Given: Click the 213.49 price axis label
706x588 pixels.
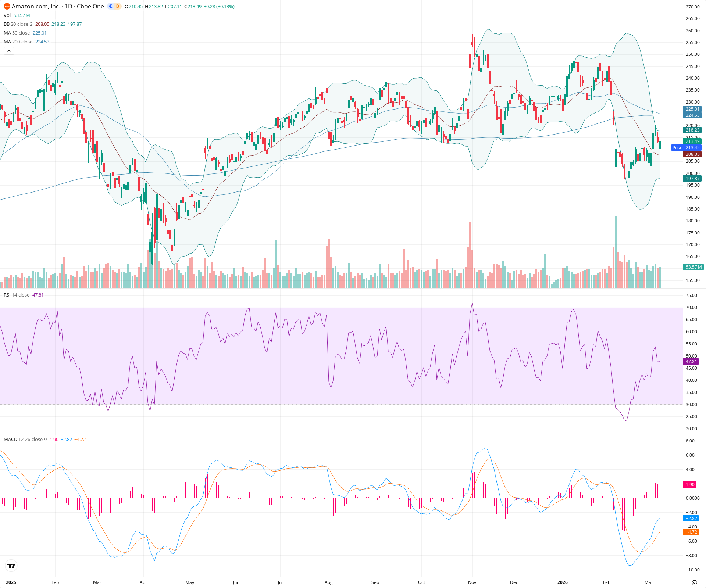Looking at the screenshot, I should click(x=693, y=141).
